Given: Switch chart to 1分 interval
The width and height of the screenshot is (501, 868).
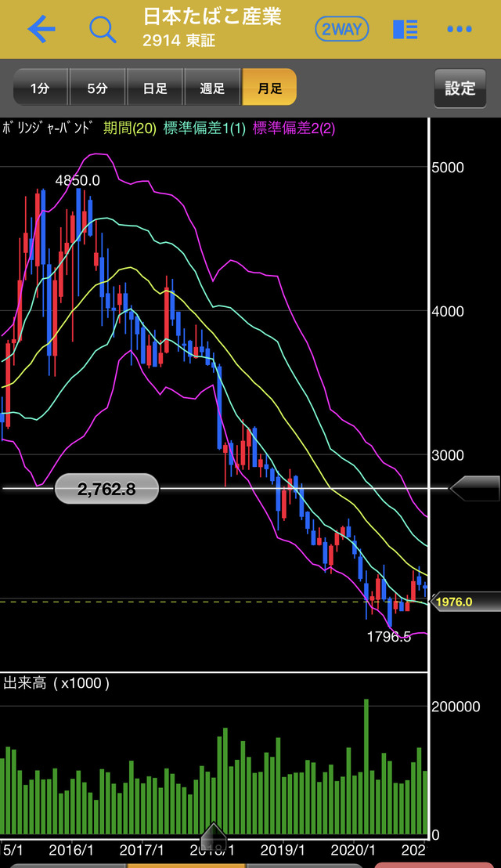Looking at the screenshot, I should 40,87.
